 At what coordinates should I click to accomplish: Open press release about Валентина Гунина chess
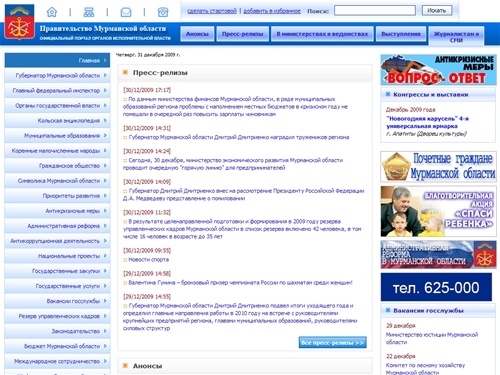pyautogui.click(x=240, y=282)
